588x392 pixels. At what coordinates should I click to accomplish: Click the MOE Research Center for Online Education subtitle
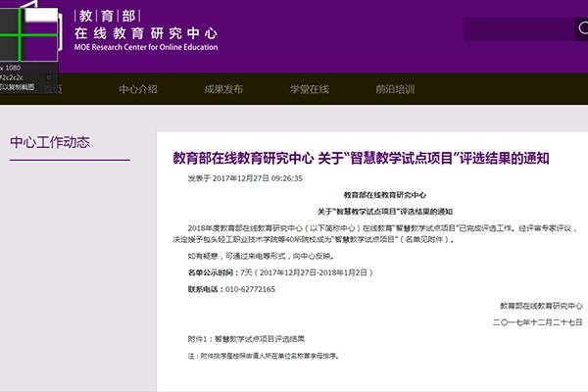[x=146, y=47]
